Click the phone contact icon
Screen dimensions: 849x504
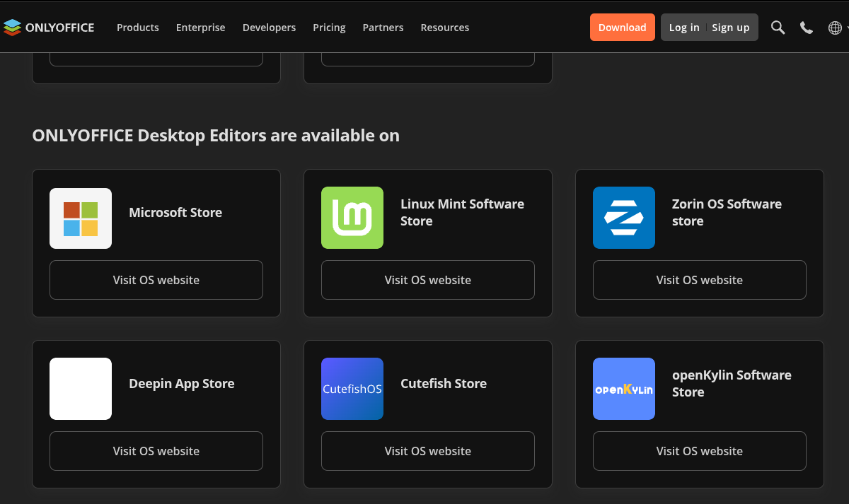click(x=806, y=28)
